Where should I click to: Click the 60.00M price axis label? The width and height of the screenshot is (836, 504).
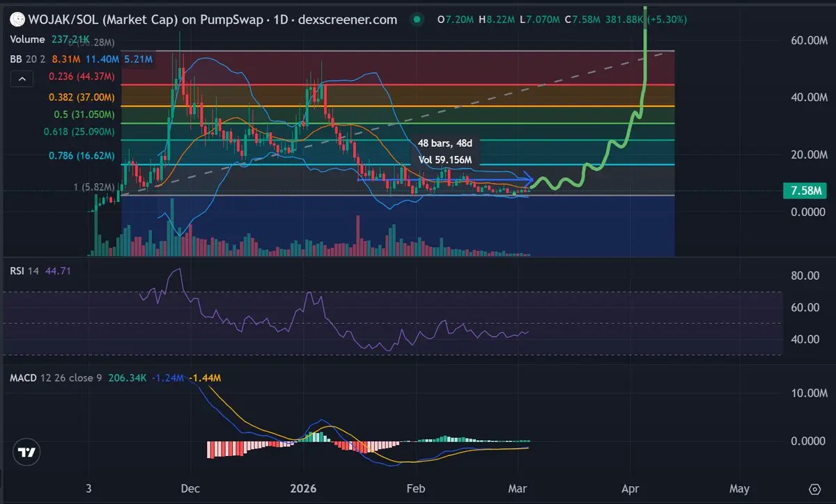coord(808,41)
